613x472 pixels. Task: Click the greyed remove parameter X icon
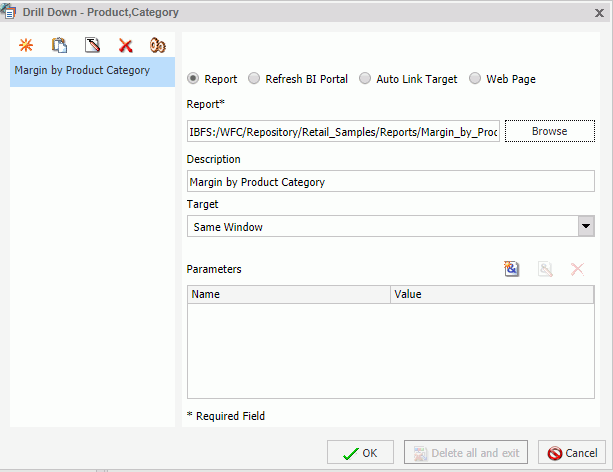(577, 269)
